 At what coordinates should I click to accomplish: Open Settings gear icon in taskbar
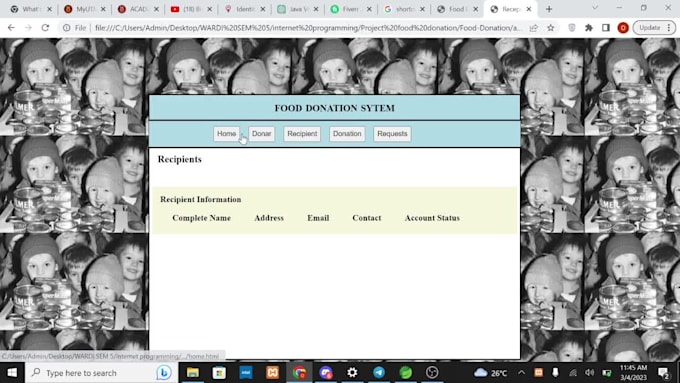coord(352,373)
